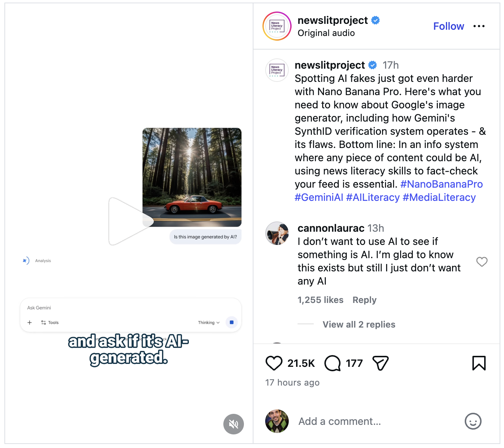
Task: Follow the newslitproject account
Action: click(449, 26)
